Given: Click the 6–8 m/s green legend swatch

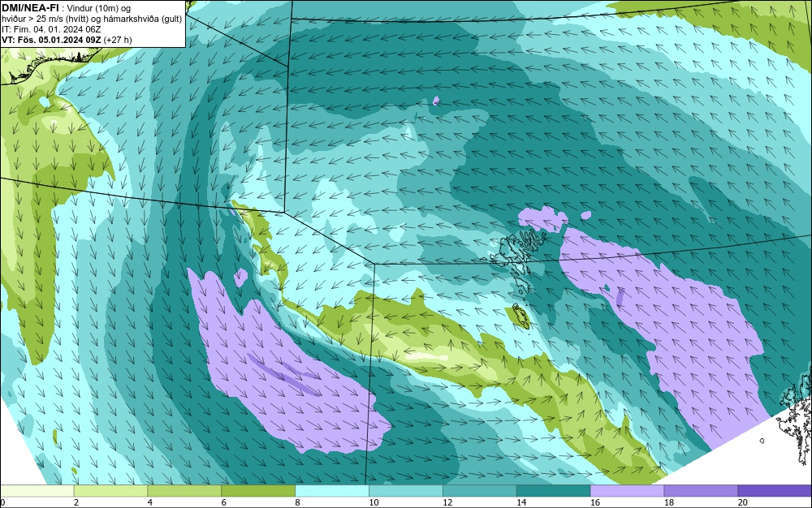Looking at the screenshot, I should (258, 491).
